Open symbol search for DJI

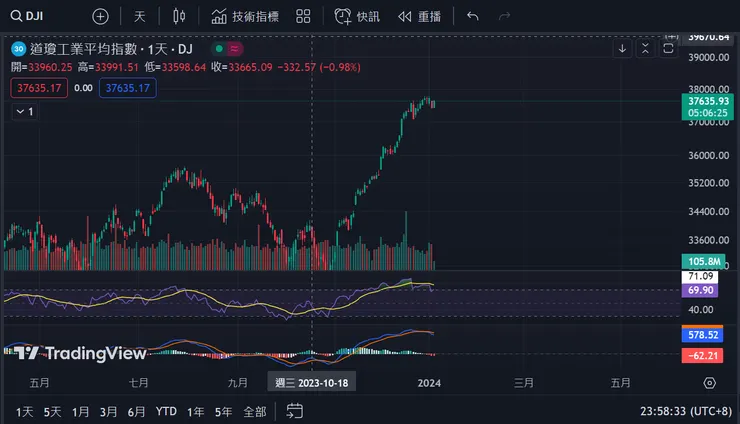(x=27, y=16)
